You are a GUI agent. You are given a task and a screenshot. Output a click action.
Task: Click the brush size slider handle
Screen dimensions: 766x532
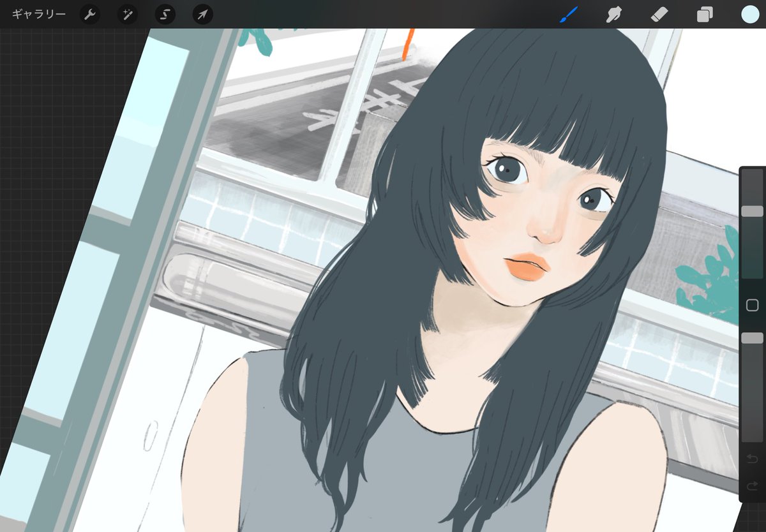[x=752, y=211]
